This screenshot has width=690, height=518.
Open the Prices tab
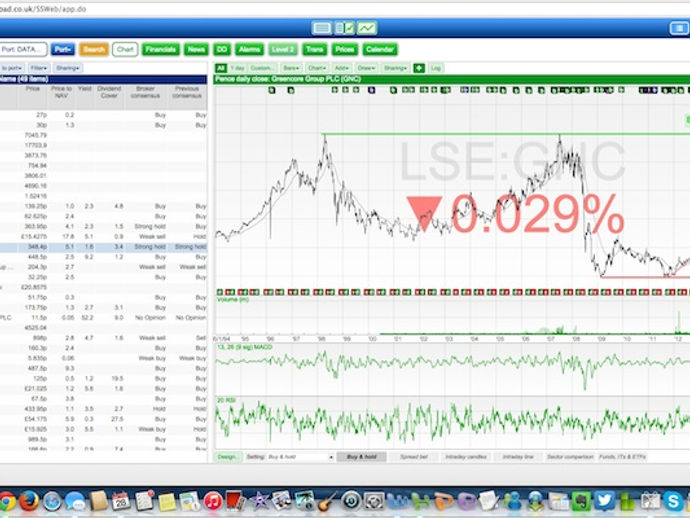345,49
